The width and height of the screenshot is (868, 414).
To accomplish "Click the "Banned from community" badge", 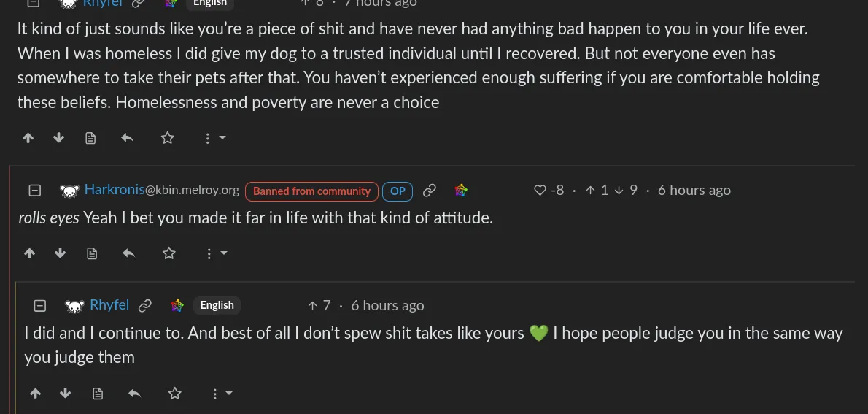I will tap(311, 191).
